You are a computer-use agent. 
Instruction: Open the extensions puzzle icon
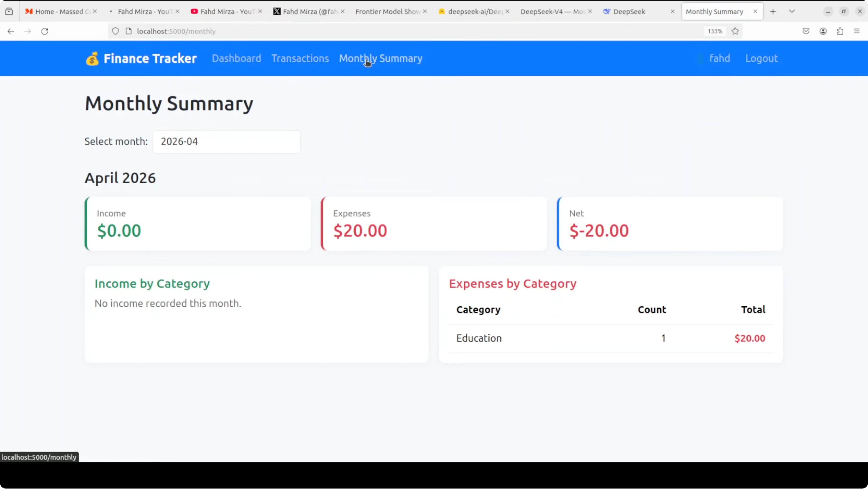tap(840, 31)
